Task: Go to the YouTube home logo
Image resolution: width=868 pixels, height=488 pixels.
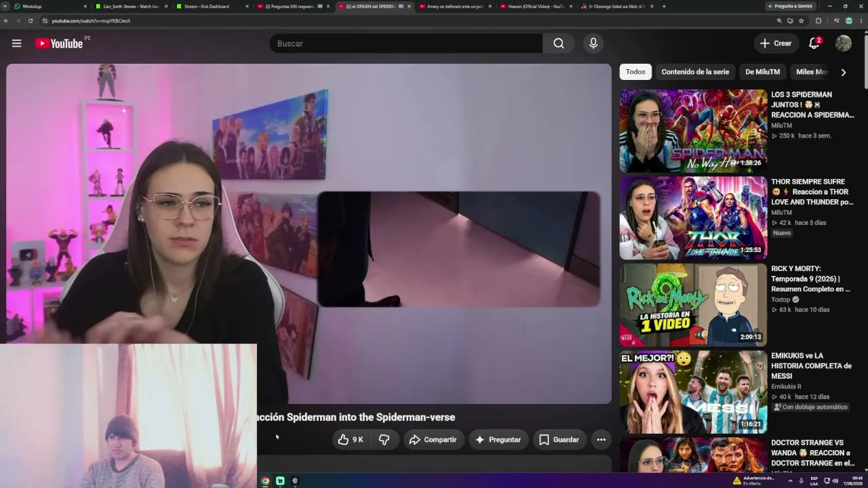Action: coord(59,43)
